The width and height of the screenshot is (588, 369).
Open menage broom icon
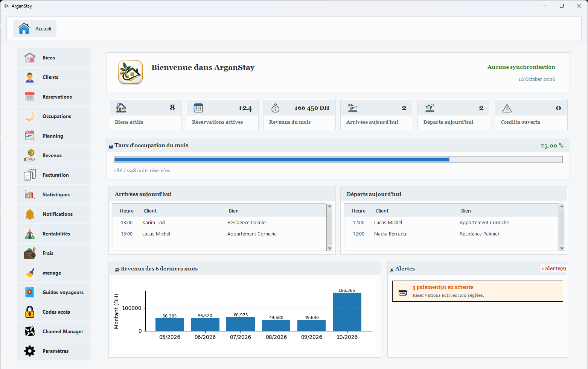click(30, 273)
